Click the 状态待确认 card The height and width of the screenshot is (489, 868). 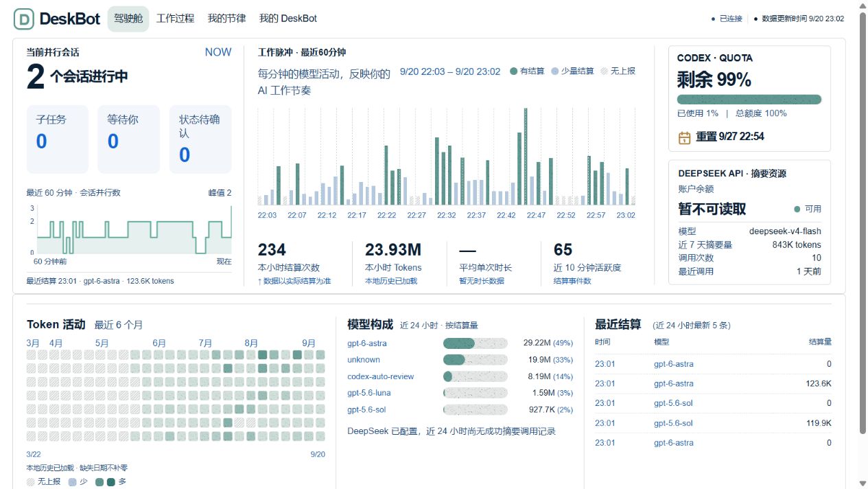point(200,139)
